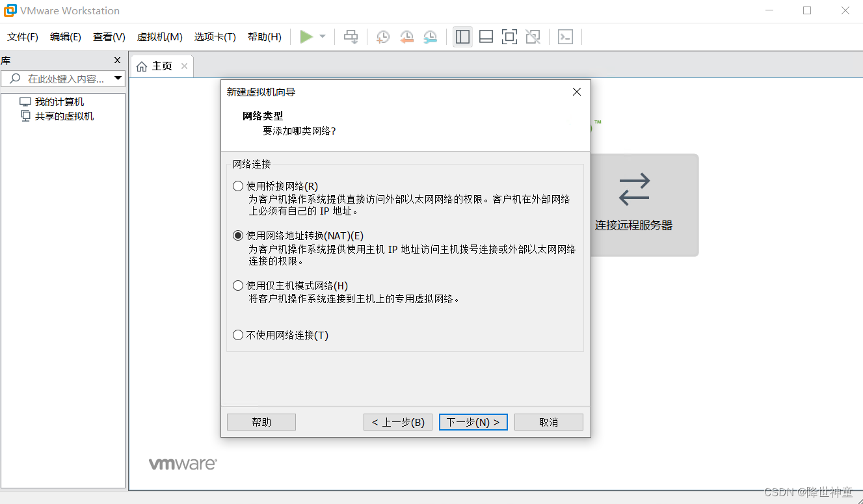Expand the library search dropdown arrow
Viewport: 863px width, 504px height.
pyautogui.click(x=118, y=79)
